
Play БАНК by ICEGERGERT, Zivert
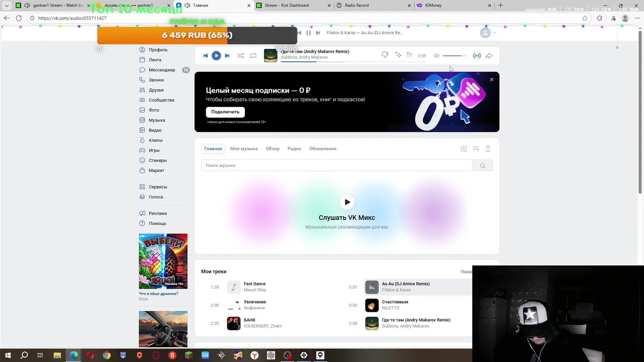pos(233,323)
